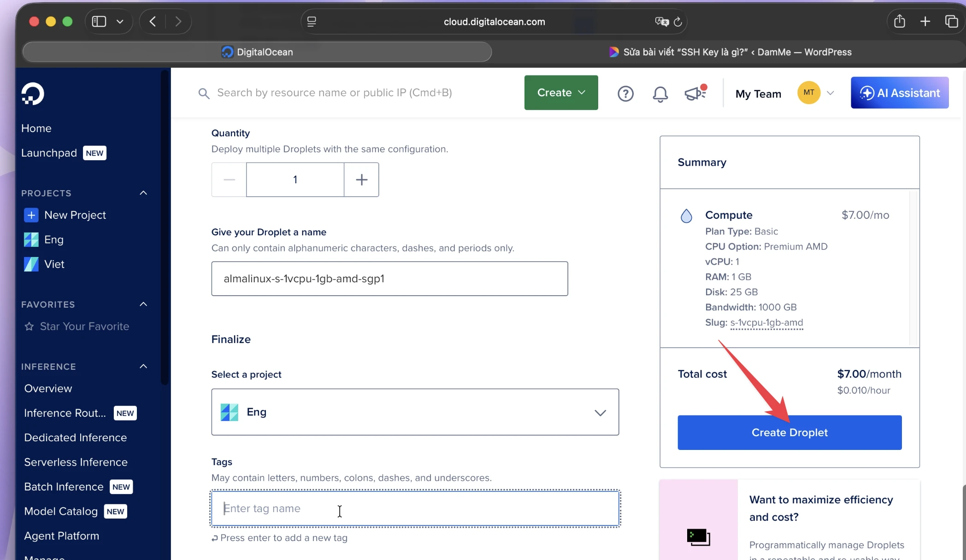Open the Safari sidebar options chevron
This screenshot has height=560, width=966.
point(120,22)
